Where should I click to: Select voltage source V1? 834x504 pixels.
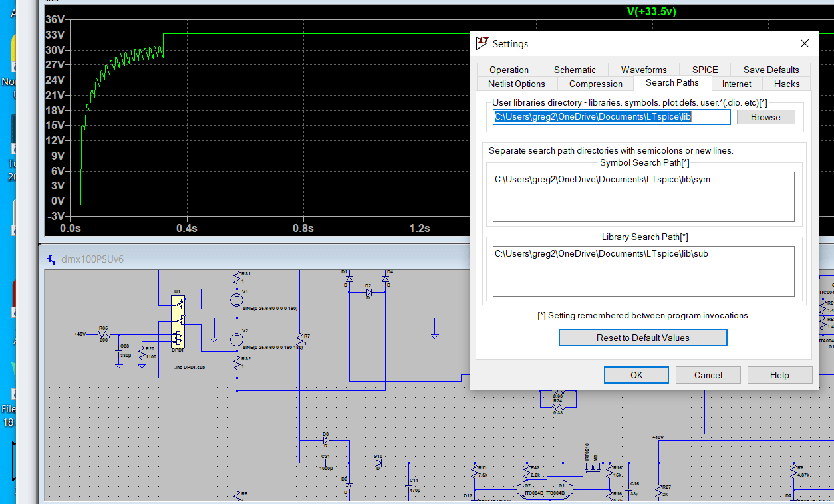[x=236, y=299]
